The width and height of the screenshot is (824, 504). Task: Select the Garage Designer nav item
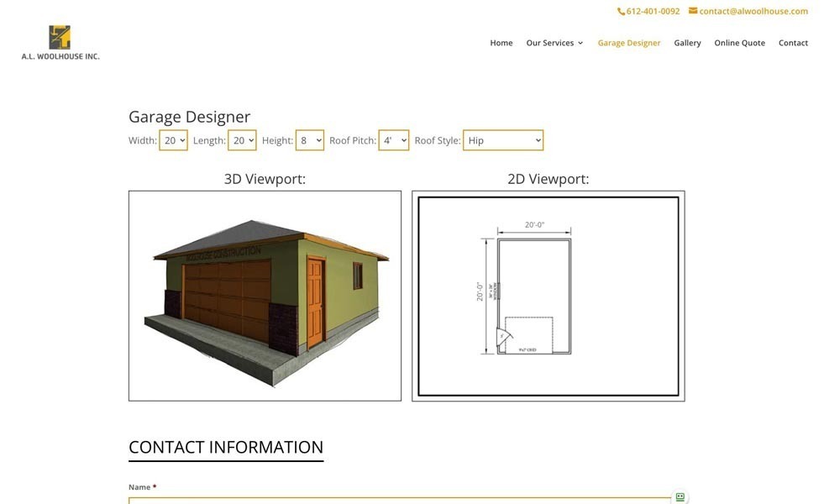pos(628,43)
